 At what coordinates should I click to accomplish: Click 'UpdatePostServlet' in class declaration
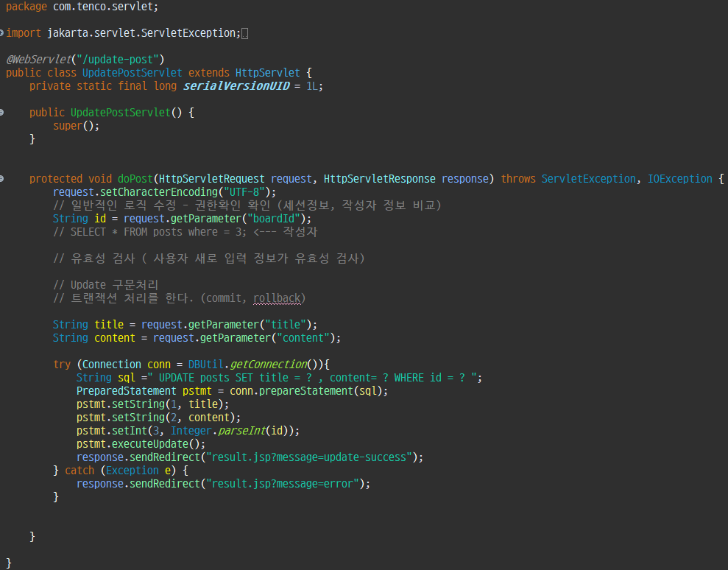(132, 73)
